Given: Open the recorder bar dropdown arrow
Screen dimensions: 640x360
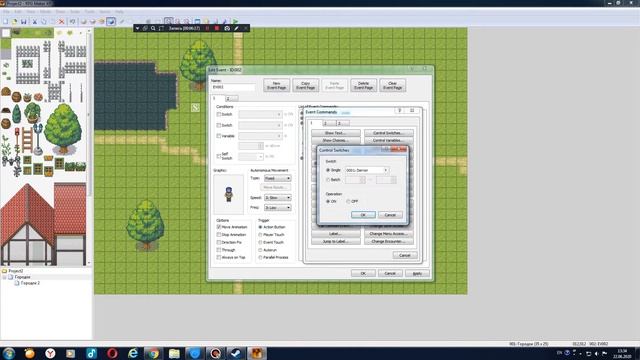Looking at the screenshot, I should click(138, 28).
